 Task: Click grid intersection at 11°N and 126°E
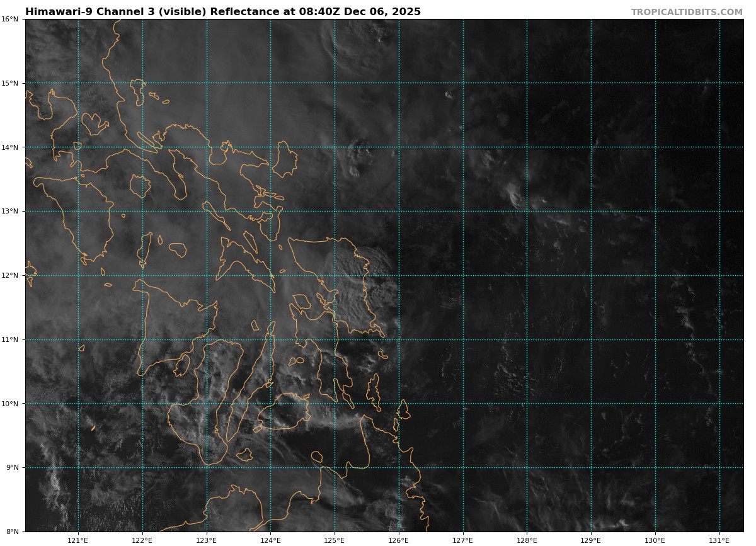399,339
